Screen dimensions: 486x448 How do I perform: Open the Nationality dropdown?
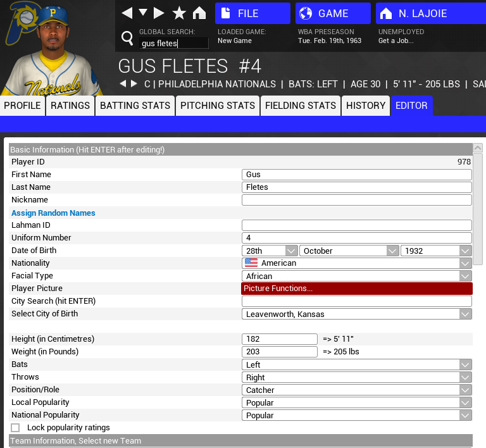point(357,263)
